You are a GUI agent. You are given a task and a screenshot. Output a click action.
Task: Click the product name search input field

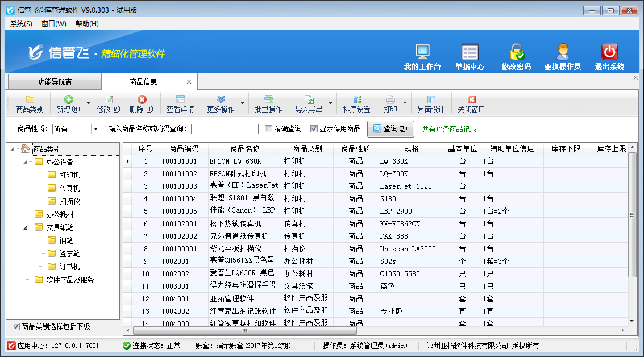225,129
